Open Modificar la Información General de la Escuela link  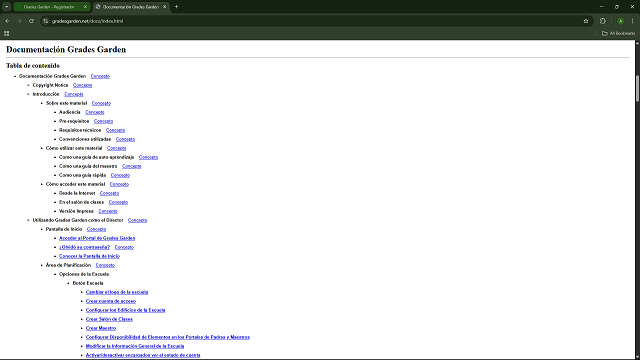point(135,346)
